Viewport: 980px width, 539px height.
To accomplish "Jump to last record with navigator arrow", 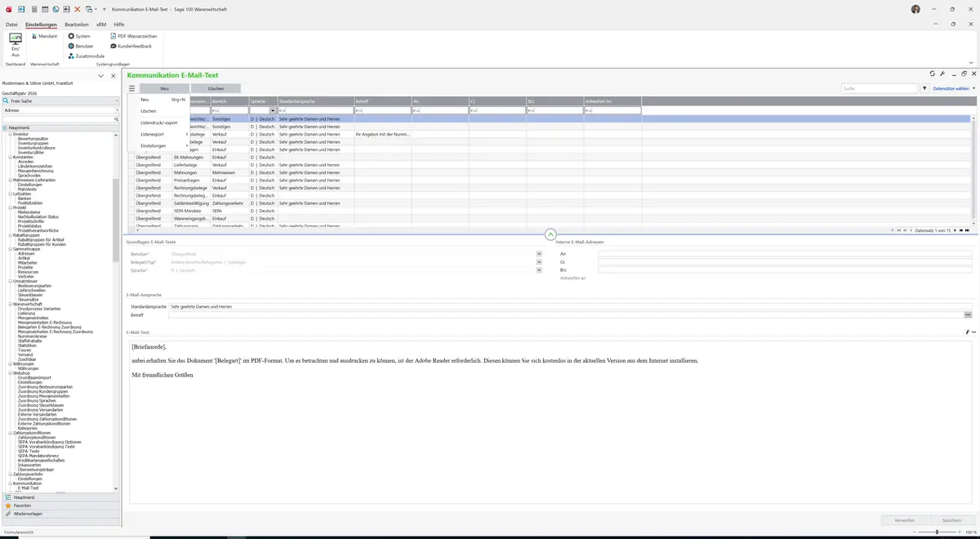I will pyautogui.click(x=969, y=231).
